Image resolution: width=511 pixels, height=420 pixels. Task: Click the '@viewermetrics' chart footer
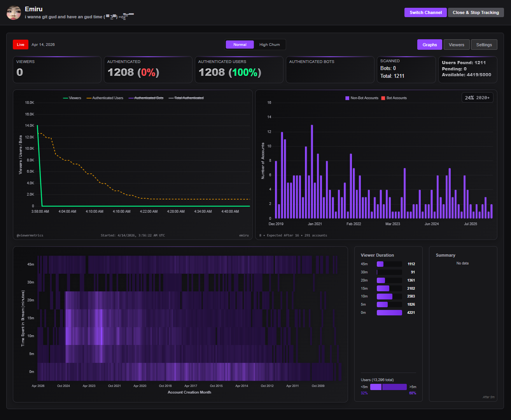point(30,235)
